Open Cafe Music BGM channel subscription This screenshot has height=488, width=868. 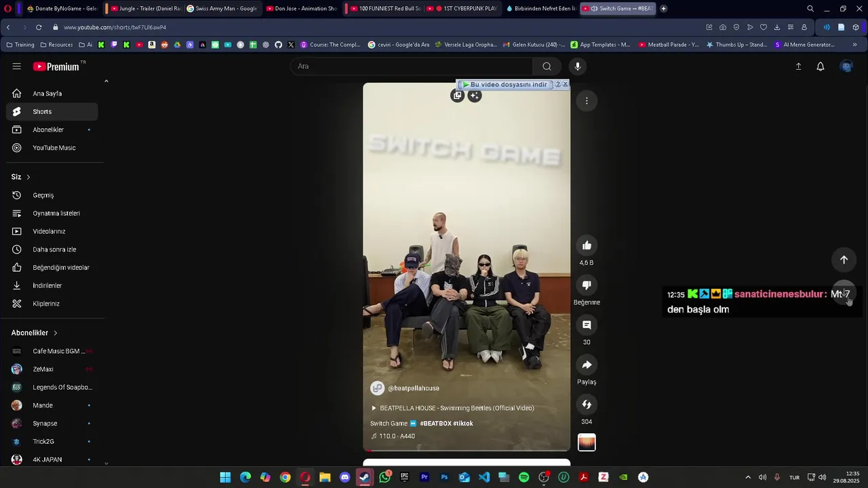52,351
